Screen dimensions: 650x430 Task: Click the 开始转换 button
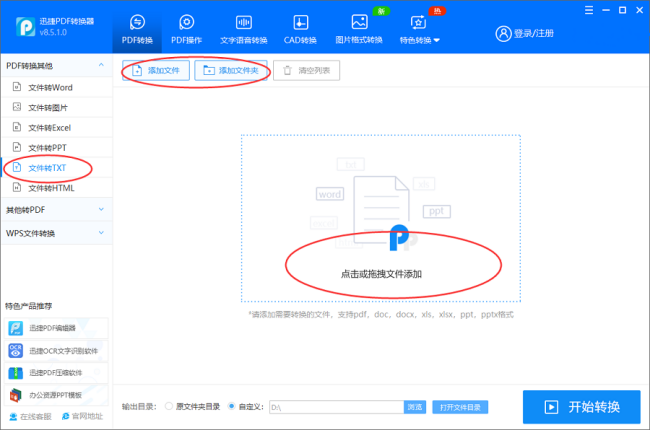point(582,407)
